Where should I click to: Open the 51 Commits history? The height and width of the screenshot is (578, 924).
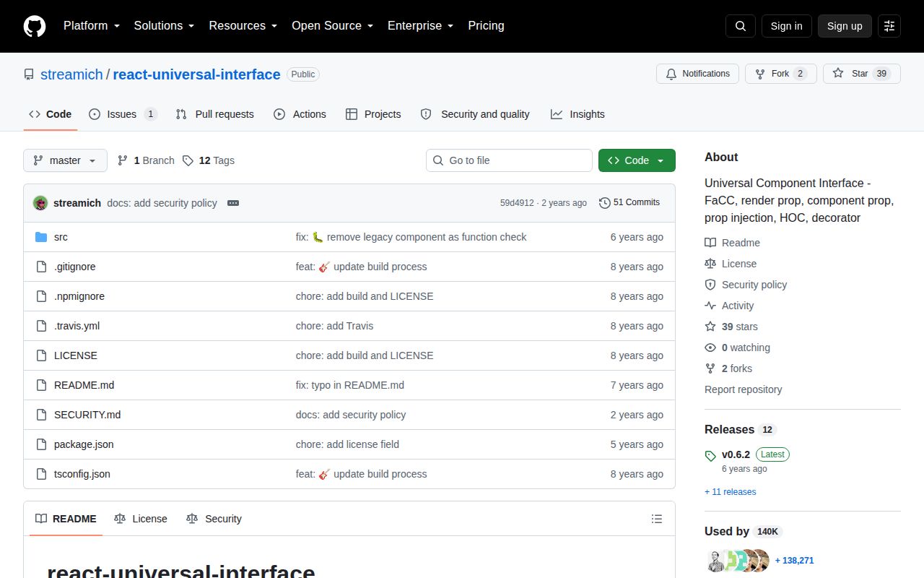coord(629,202)
